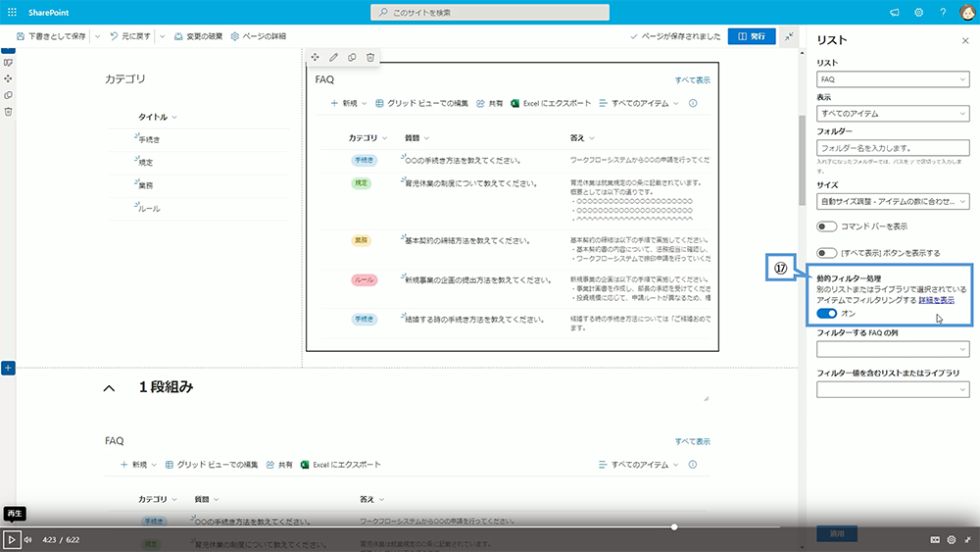Click the red ルール category pill
This screenshot has height=552, width=980.
[x=364, y=280]
